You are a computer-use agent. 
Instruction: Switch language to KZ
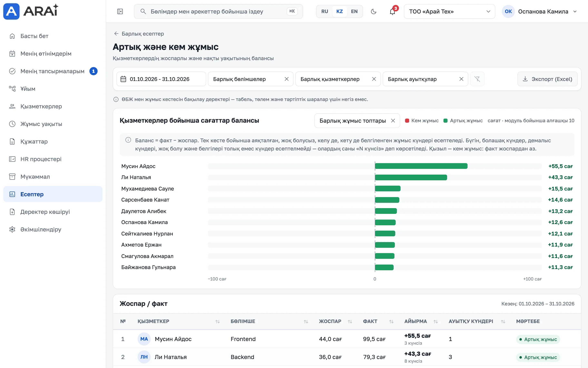340,11
